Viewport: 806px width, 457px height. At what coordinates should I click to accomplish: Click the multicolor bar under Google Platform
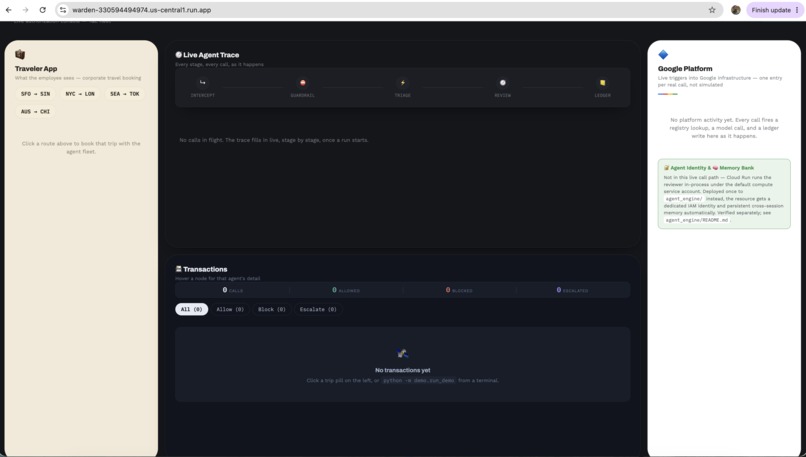(668, 94)
